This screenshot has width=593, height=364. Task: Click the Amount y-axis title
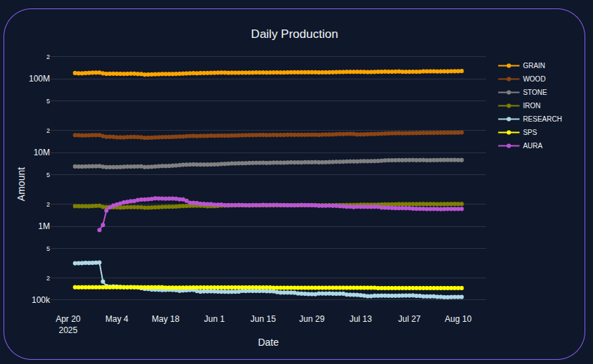point(22,184)
